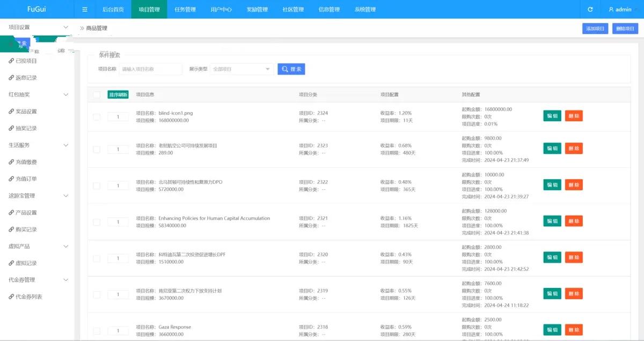This screenshot has width=644, height=341.
Task: Click link icon beside 产品设置
Action: click(x=11, y=212)
